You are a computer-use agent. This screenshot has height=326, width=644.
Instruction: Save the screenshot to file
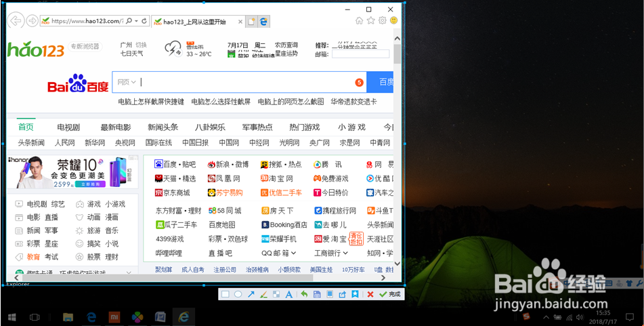coord(317,294)
